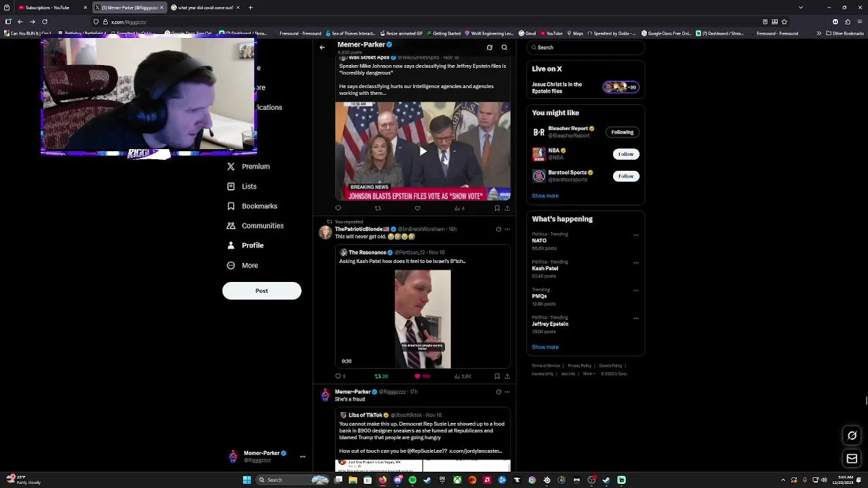Screen dimensions: 868x488
Task: Reload the page in browser
Action: (45, 22)
